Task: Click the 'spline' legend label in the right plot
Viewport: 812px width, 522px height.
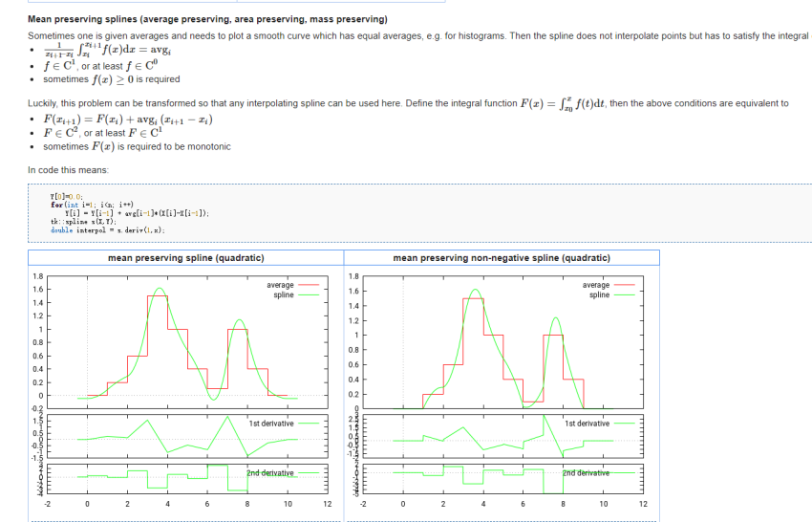Action: [x=599, y=295]
